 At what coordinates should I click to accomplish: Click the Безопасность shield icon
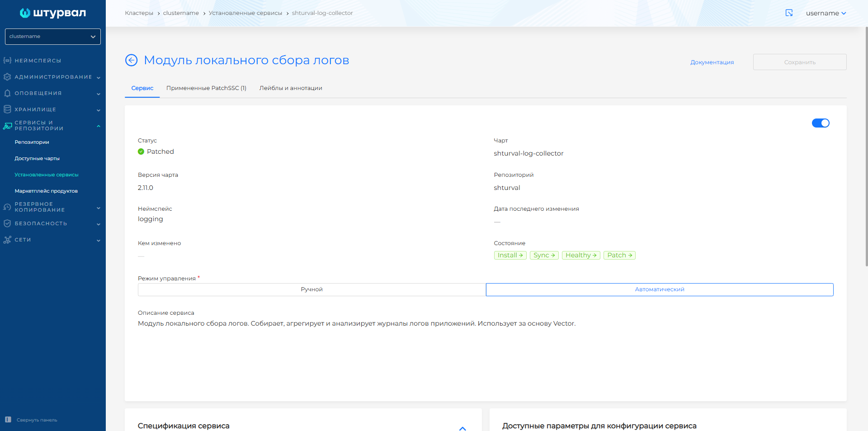7,223
